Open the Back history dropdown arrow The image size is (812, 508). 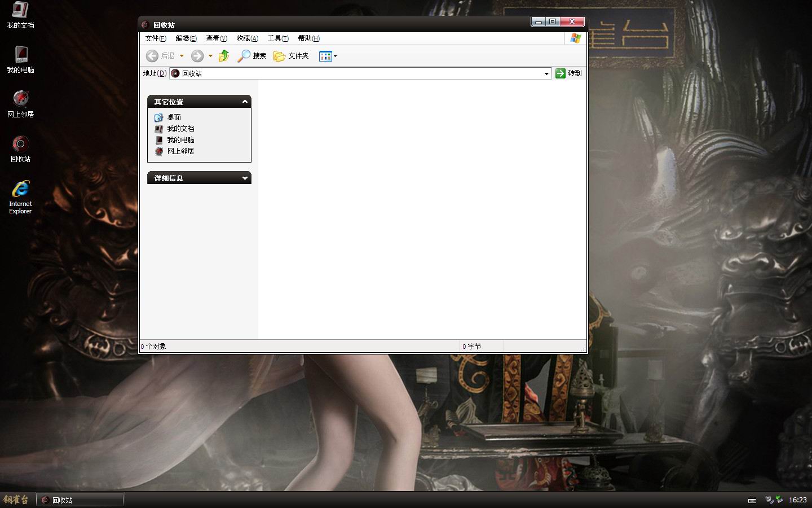coord(182,56)
